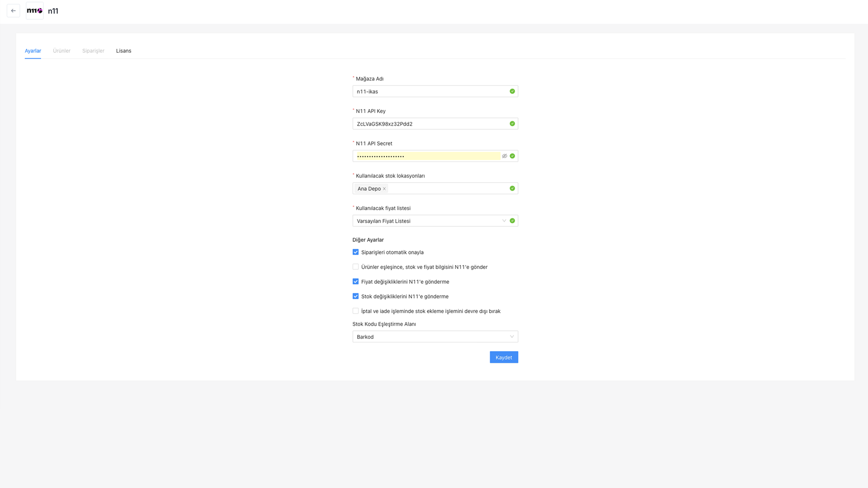This screenshot has height=488, width=868.
Task: Toggle N11 API Secret visibility eye icon
Action: click(505, 156)
